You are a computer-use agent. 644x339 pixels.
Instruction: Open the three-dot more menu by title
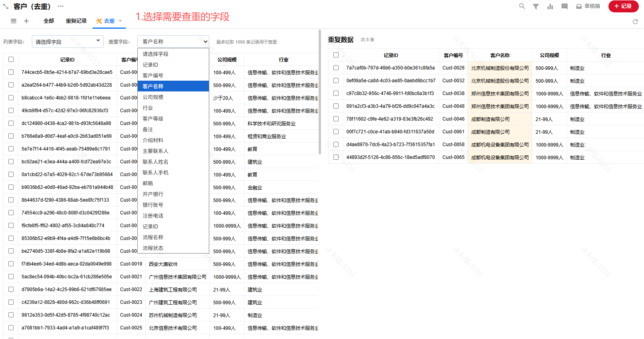61,6
